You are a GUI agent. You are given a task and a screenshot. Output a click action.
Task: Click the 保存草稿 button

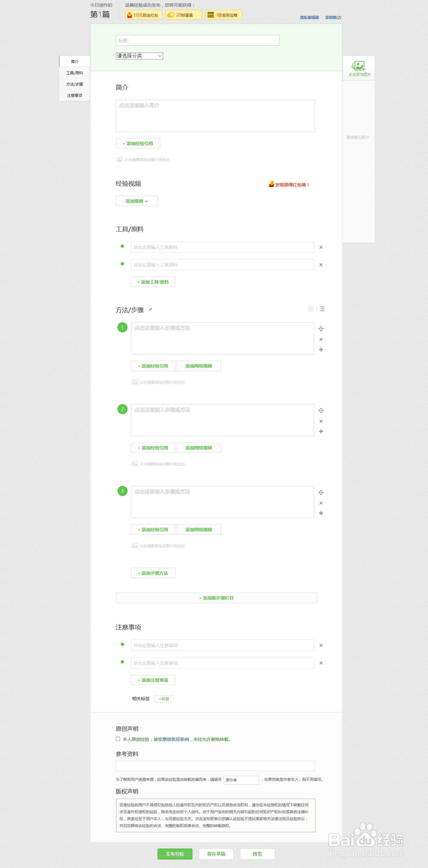pyautogui.click(x=216, y=854)
